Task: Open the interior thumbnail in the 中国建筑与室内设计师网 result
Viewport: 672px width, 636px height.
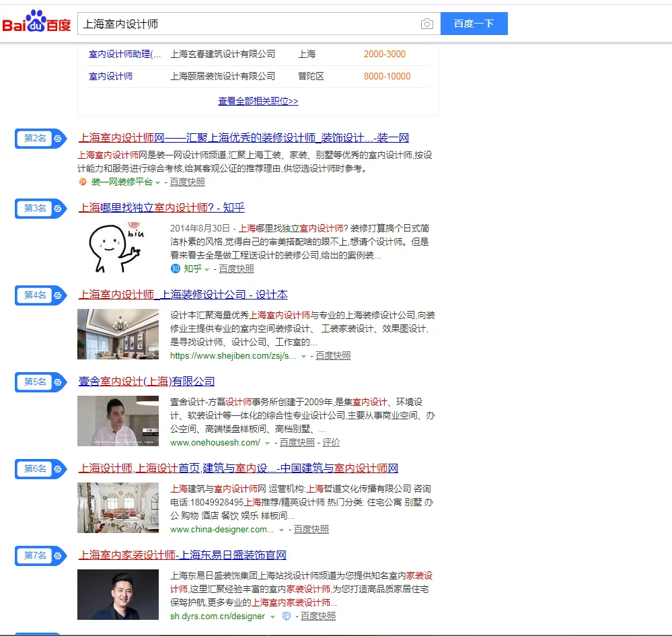Action: click(x=118, y=507)
